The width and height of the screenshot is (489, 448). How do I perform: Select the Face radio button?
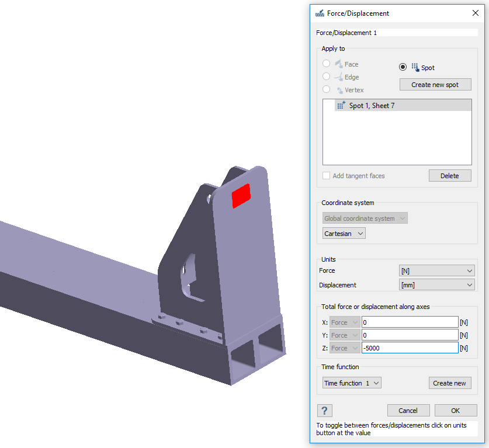point(327,64)
